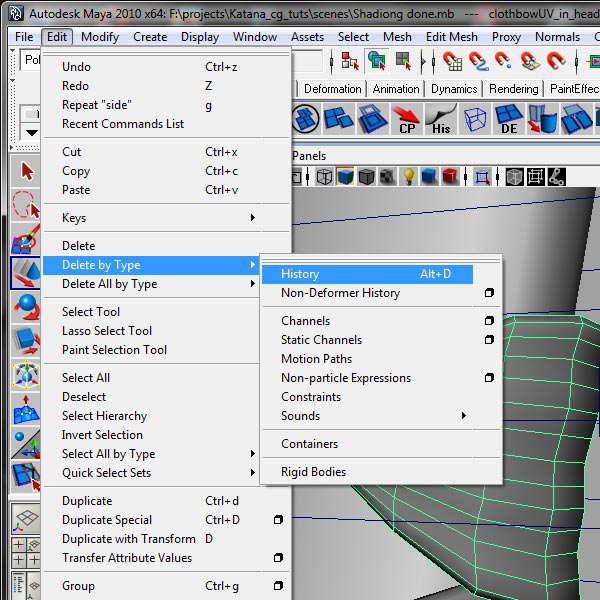Toggle snap to view planes magnet icon
The image size is (600, 600).
click(530, 61)
